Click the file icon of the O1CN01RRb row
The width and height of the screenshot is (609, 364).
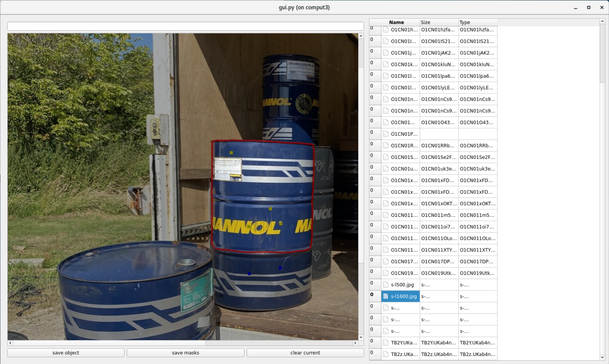pyautogui.click(x=386, y=146)
